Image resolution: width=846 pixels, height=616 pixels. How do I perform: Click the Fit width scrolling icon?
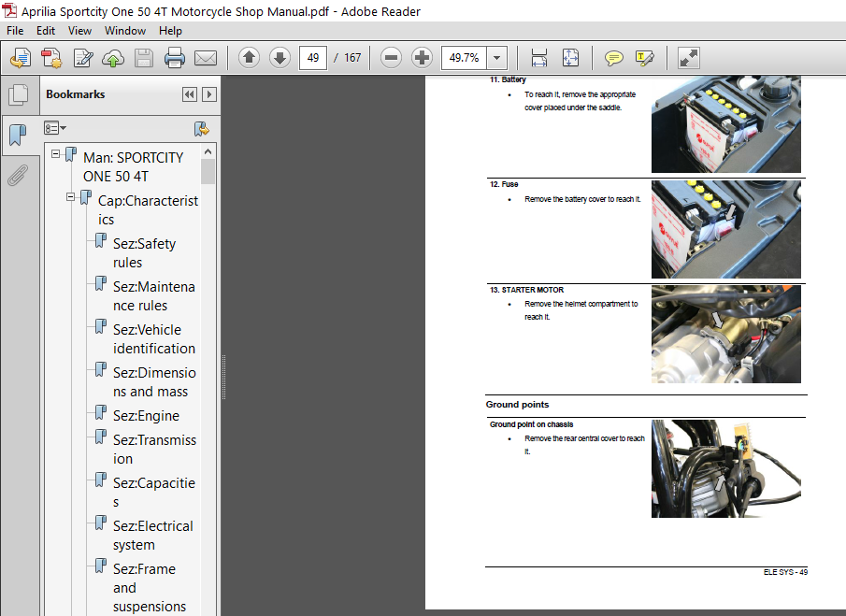tap(539, 58)
